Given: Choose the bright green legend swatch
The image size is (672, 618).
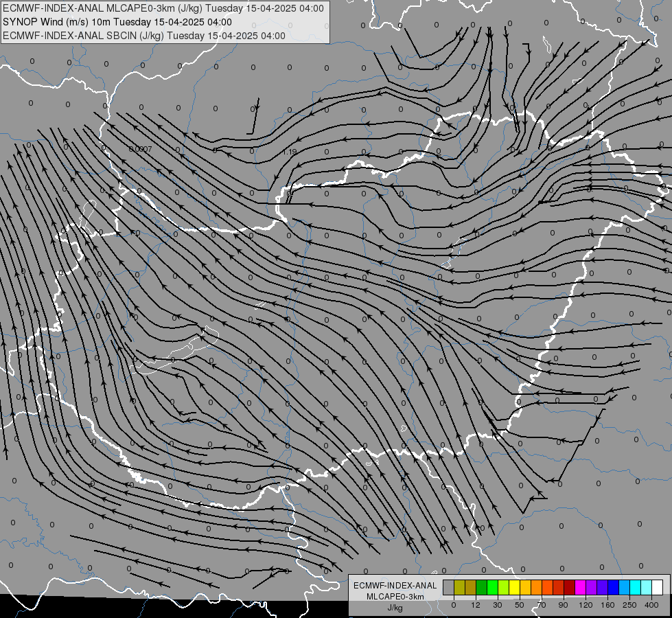Looking at the screenshot, I should (492, 587).
